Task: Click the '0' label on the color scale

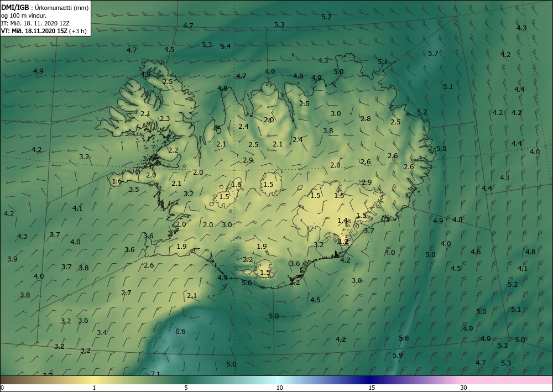Action: coord(2,388)
